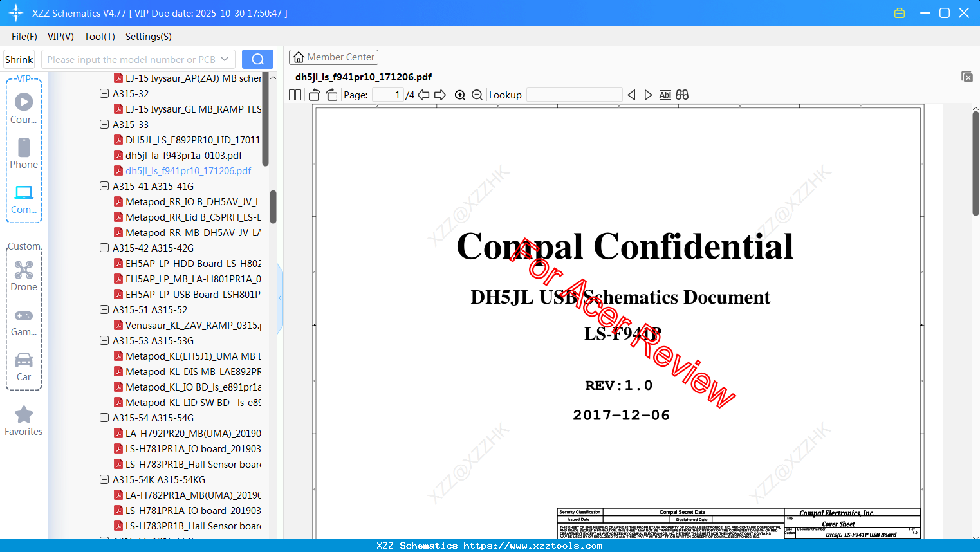Open LA-H792PR20_MB(UMA) file
This screenshot has width=980, height=552.
187,433
